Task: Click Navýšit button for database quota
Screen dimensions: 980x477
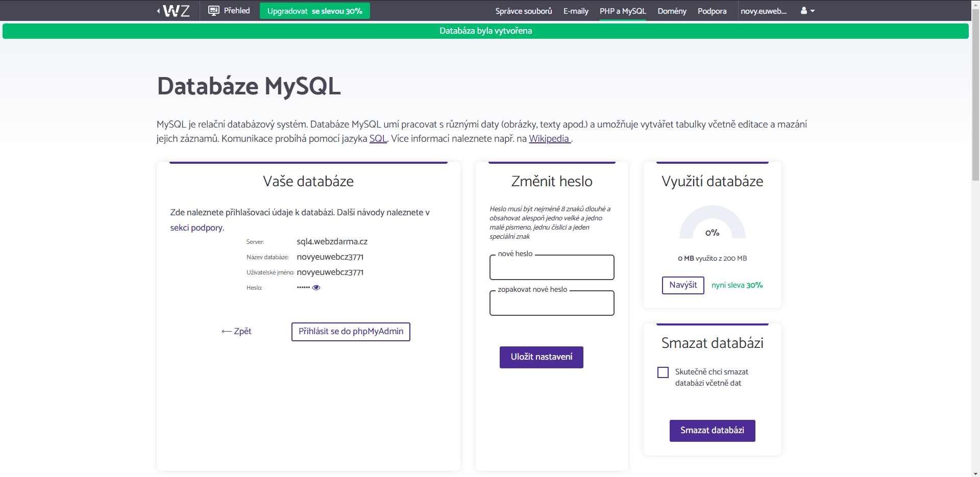Action: pyautogui.click(x=683, y=285)
